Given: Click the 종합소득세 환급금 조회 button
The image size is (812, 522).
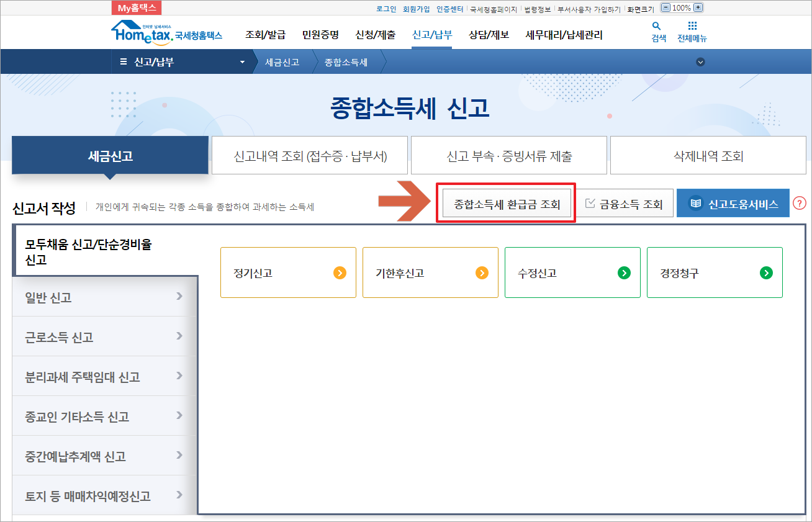Looking at the screenshot, I should (x=506, y=202).
